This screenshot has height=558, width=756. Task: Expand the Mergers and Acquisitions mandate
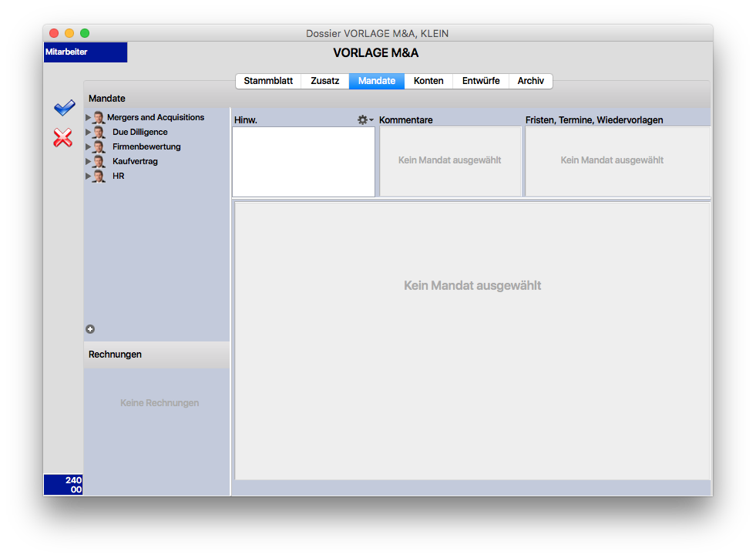point(88,117)
